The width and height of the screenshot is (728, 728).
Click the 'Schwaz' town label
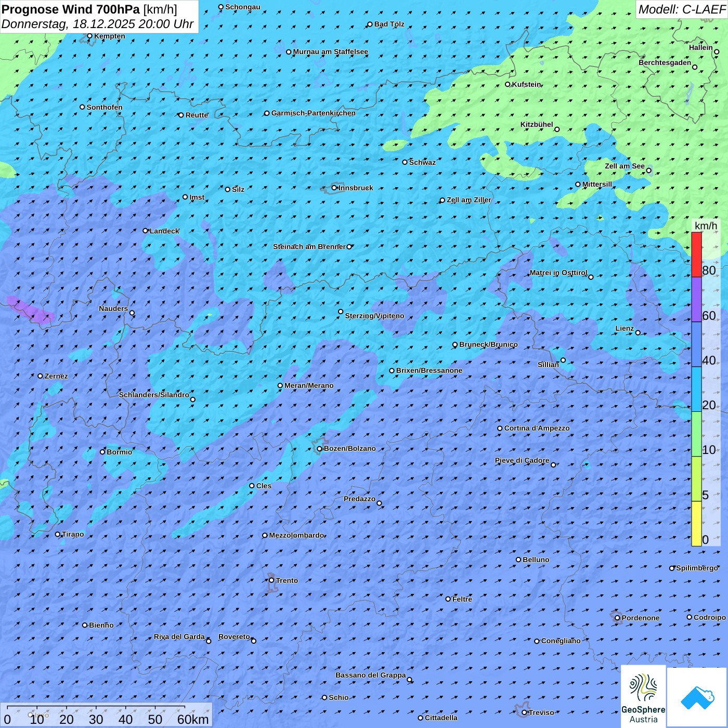click(423, 162)
